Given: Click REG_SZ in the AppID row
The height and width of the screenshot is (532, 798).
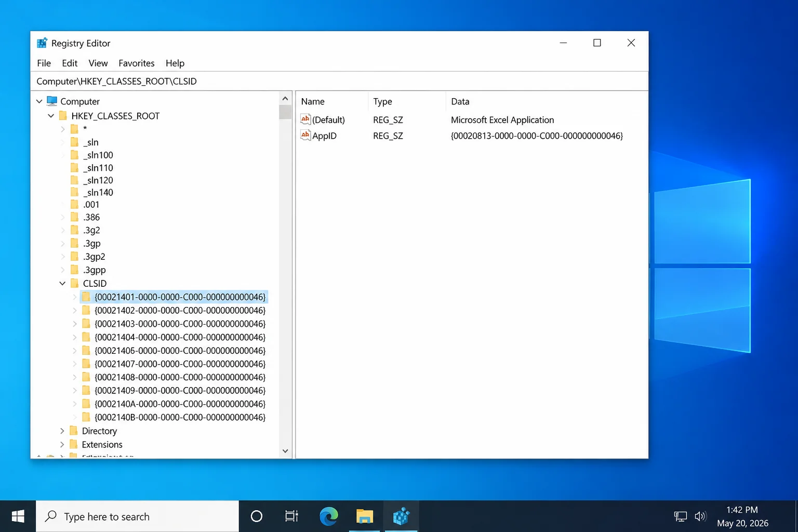Looking at the screenshot, I should click(x=388, y=136).
